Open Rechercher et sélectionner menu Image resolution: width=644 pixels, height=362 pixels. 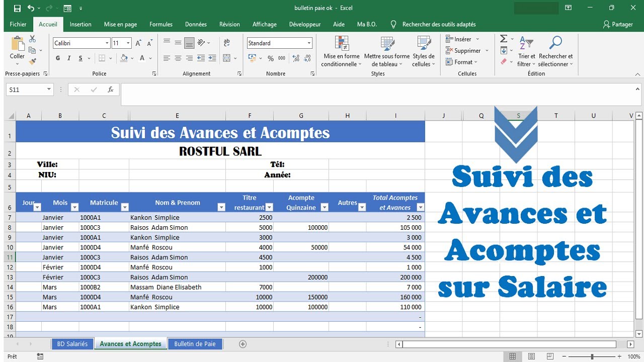555,51
